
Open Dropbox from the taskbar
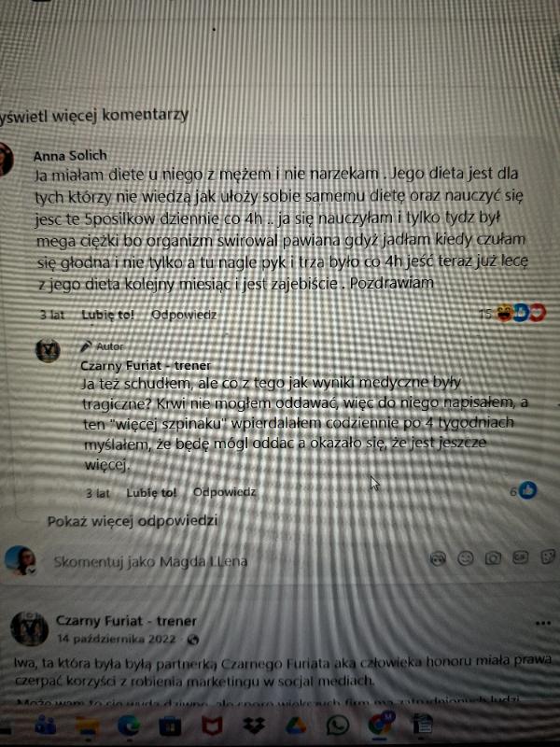254,726
